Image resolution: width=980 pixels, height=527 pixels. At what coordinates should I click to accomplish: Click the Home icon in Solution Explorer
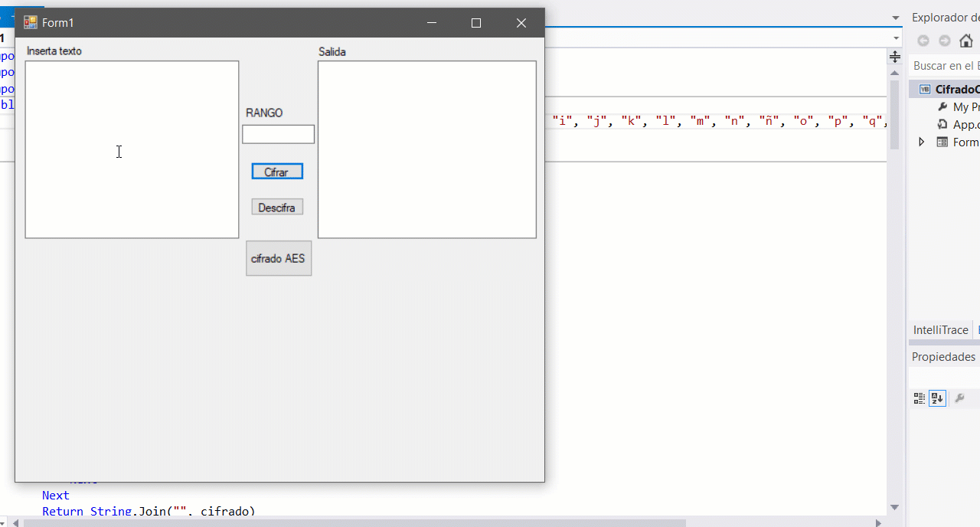(965, 41)
